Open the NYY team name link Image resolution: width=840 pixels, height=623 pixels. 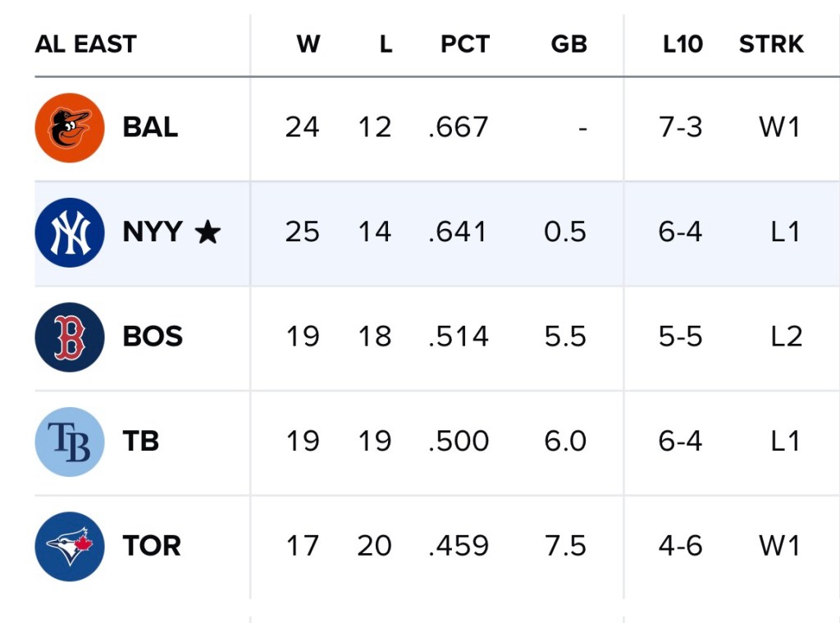[153, 232]
